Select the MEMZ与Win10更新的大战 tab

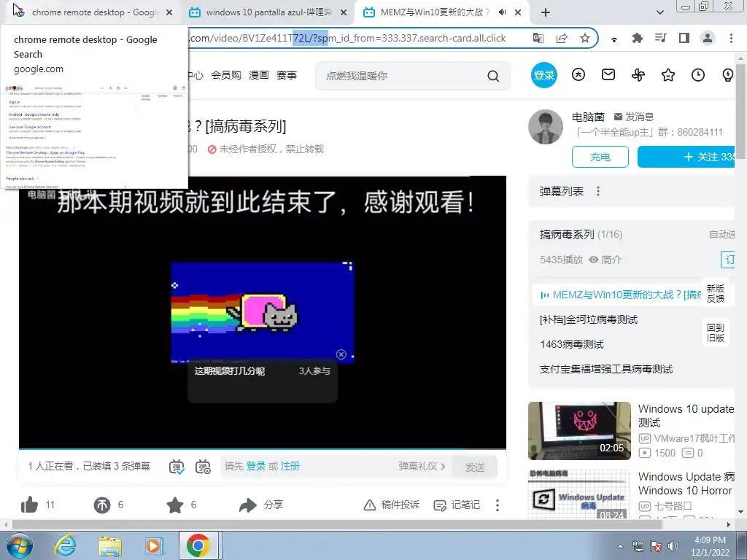pos(433,12)
